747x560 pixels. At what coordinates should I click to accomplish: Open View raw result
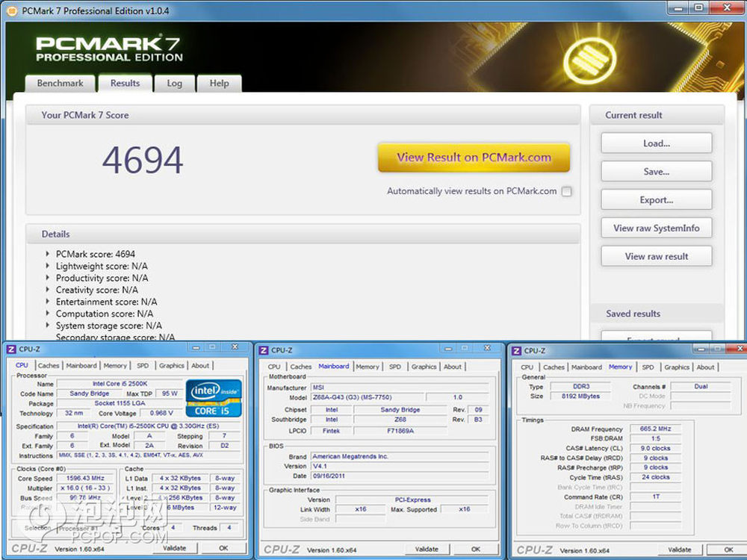pyautogui.click(x=657, y=256)
